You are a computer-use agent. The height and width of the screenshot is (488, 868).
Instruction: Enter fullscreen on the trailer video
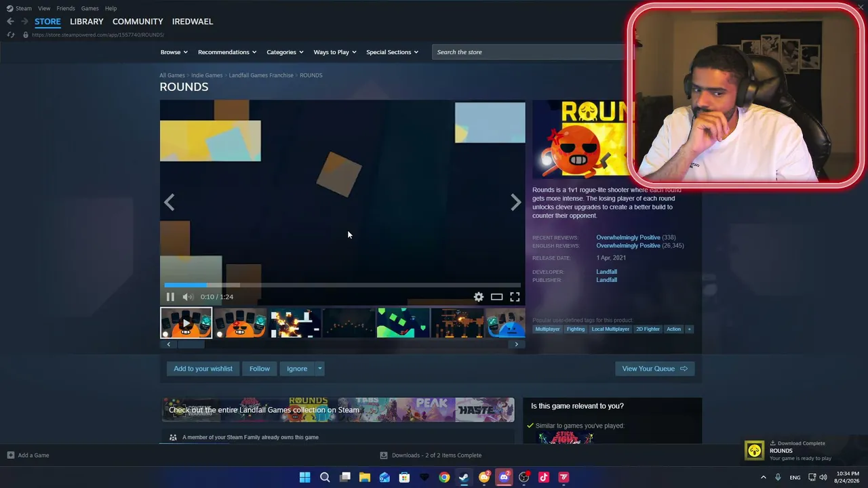[515, 297]
